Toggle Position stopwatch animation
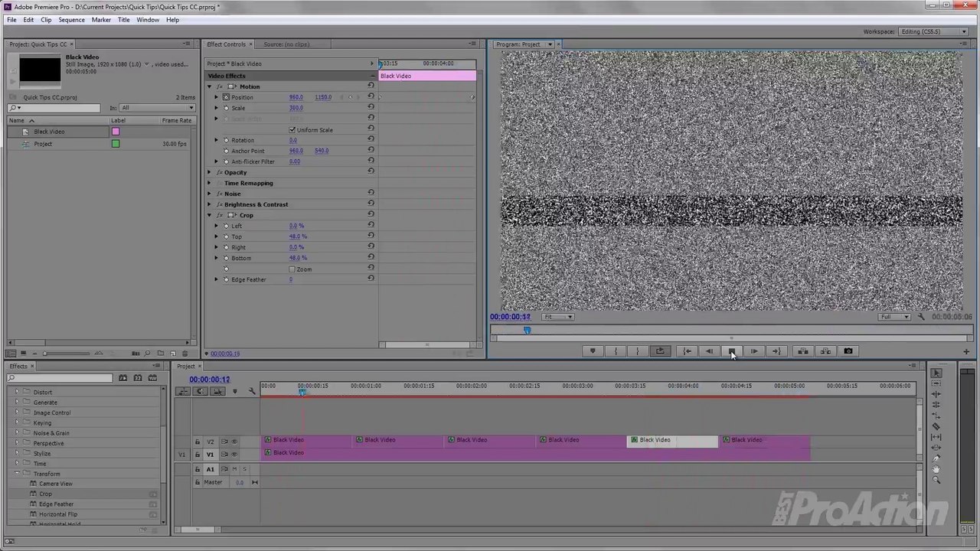Image resolution: width=980 pixels, height=551 pixels. click(226, 97)
